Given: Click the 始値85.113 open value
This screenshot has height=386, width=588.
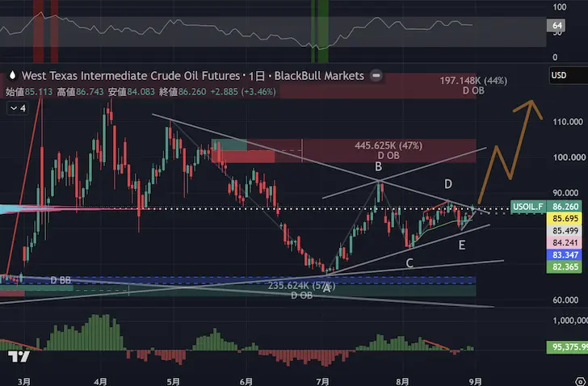Looking at the screenshot, I should coord(29,92).
